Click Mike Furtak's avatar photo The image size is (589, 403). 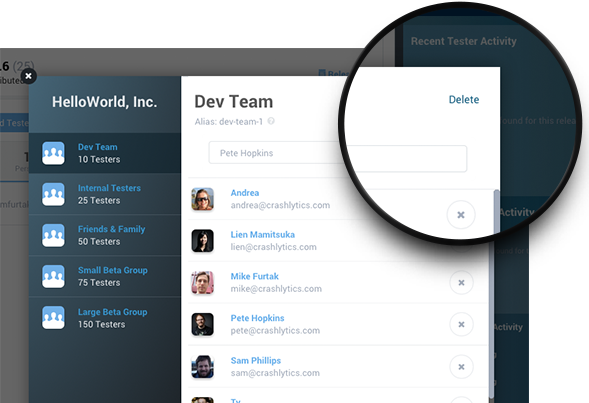click(202, 282)
